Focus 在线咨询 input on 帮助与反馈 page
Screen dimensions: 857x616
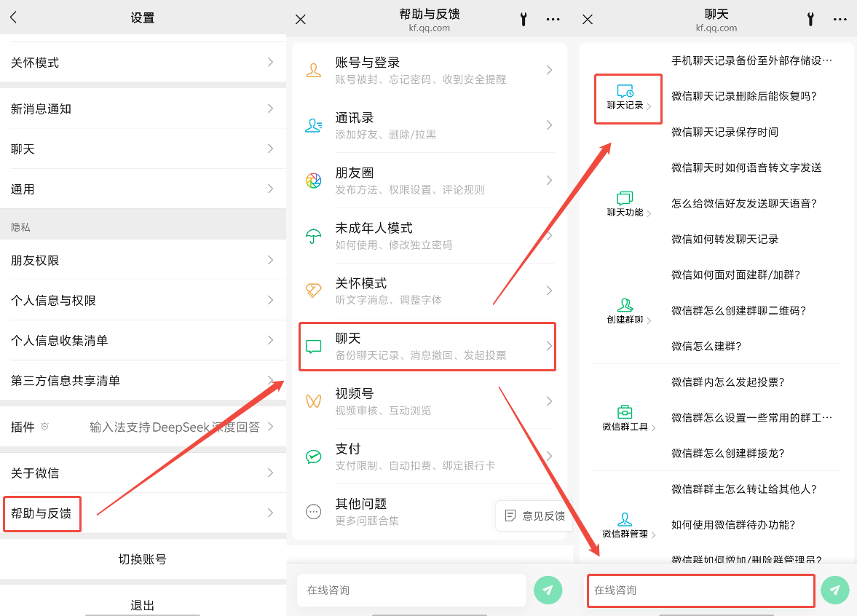pos(411,590)
